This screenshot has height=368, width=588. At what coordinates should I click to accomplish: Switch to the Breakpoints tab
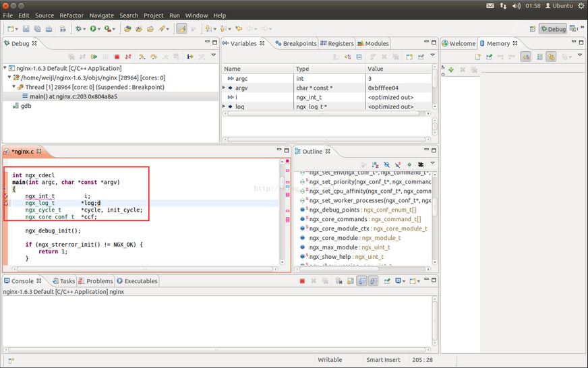tap(295, 43)
